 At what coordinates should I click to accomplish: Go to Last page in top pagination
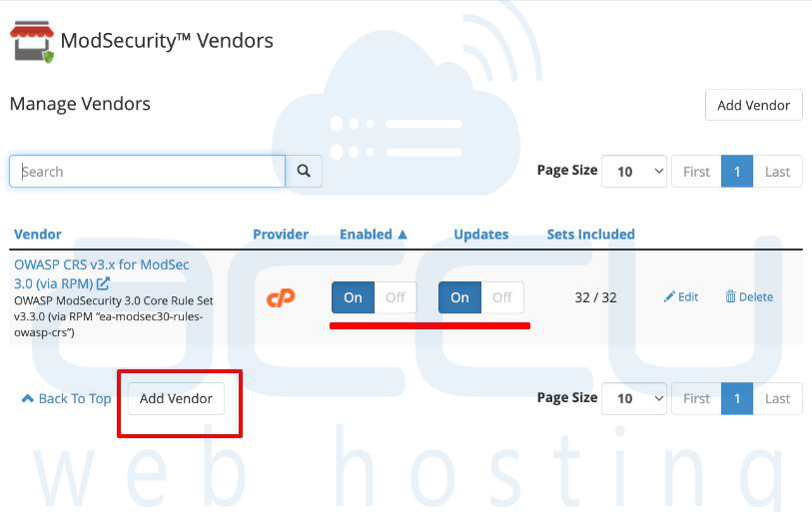(x=777, y=172)
